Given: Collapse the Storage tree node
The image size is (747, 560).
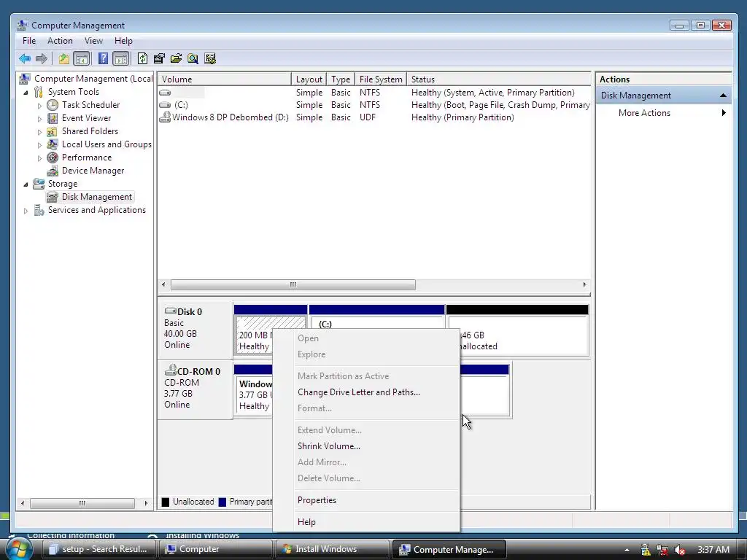Looking at the screenshot, I should click(26, 184).
